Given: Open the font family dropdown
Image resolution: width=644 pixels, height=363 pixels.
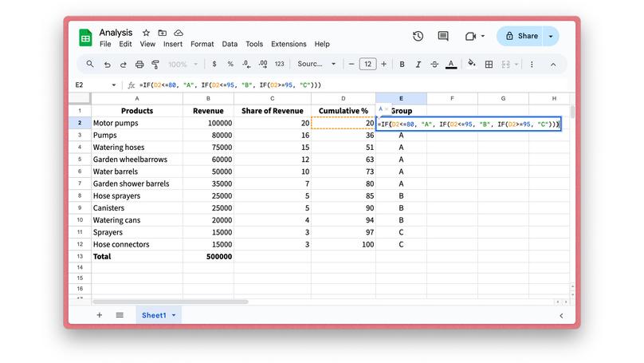Looking at the screenshot, I should pyautogui.click(x=316, y=64).
